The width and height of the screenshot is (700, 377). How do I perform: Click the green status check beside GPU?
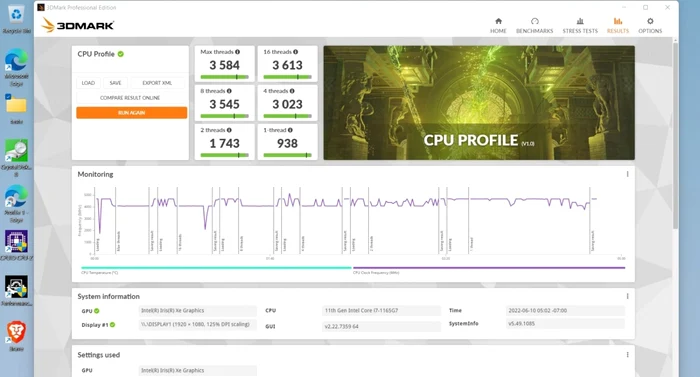coord(97,311)
